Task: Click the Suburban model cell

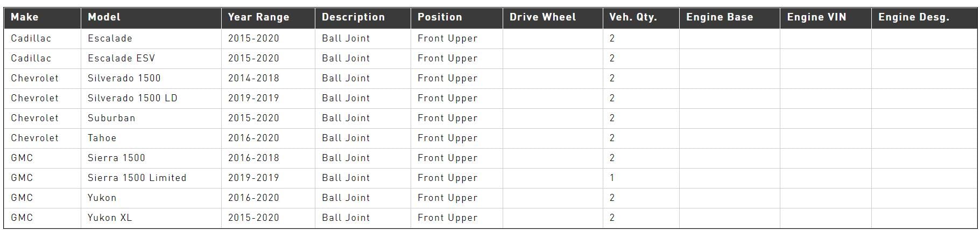Action: (111, 118)
